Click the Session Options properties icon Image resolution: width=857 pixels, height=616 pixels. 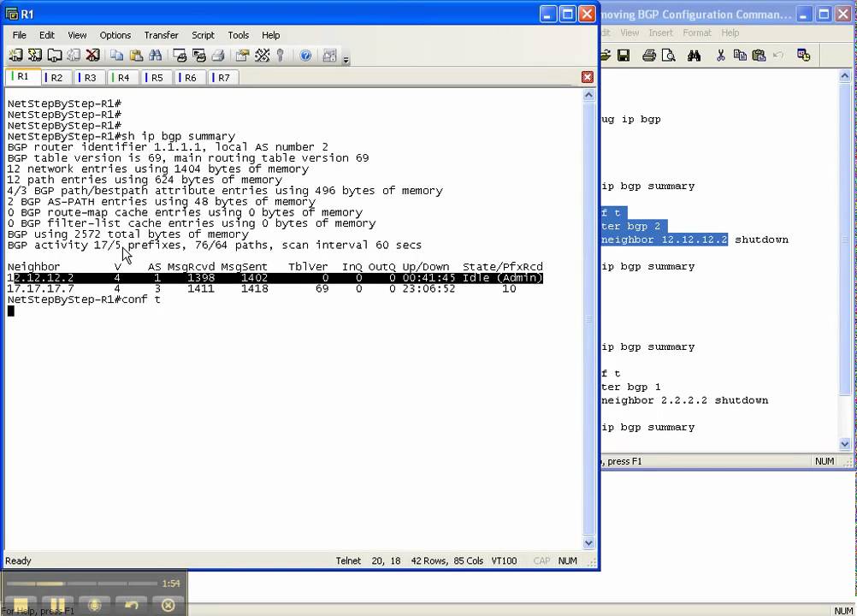pyautogui.click(x=242, y=55)
